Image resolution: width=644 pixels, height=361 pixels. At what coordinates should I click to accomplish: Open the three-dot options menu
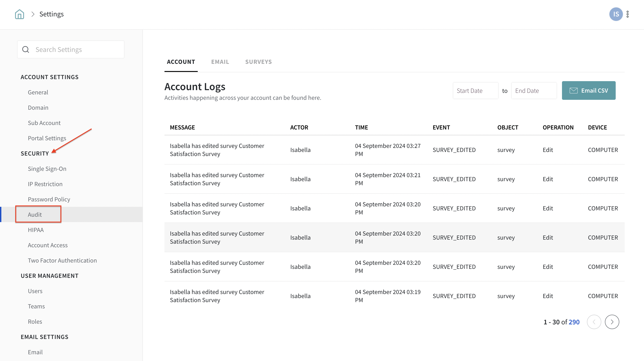tap(628, 14)
